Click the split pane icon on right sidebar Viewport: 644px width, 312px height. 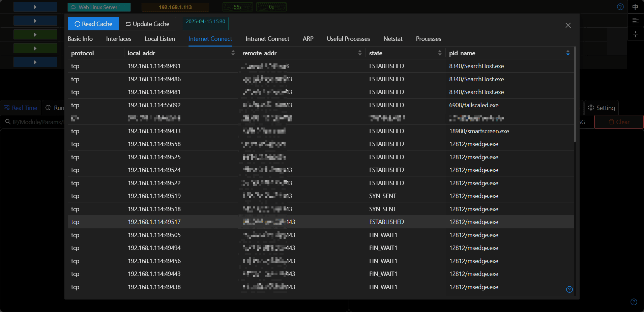[x=635, y=34]
